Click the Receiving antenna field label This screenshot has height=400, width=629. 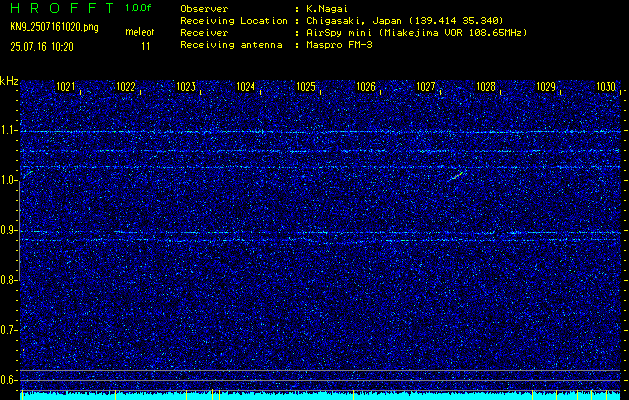coord(231,45)
